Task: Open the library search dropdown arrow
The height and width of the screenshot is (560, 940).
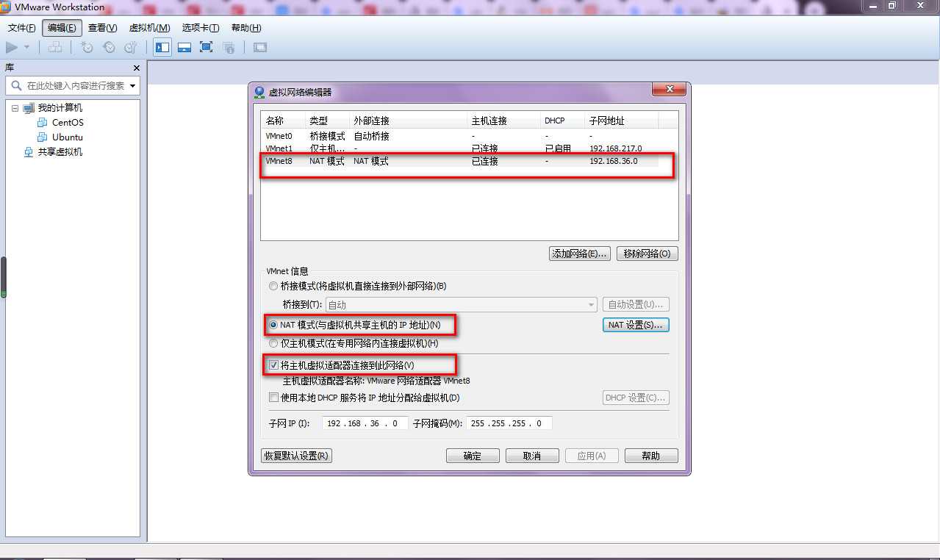Action: pos(133,85)
